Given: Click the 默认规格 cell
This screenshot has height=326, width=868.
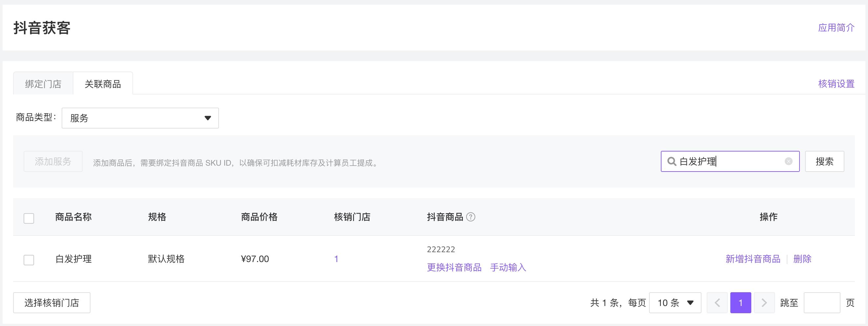Looking at the screenshot, I should click(167, 259).
